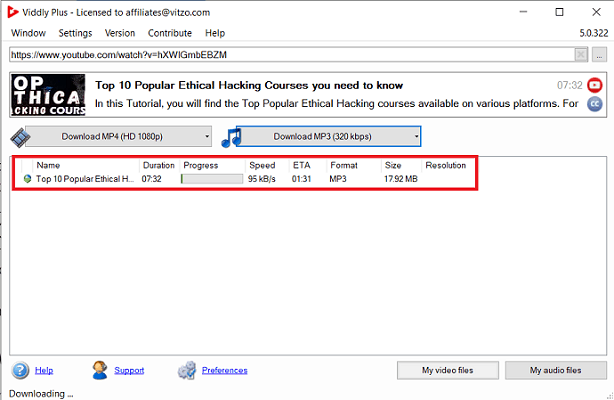
Task: Click the 5.0.322 version number
Action: click(x=594, y=33)
